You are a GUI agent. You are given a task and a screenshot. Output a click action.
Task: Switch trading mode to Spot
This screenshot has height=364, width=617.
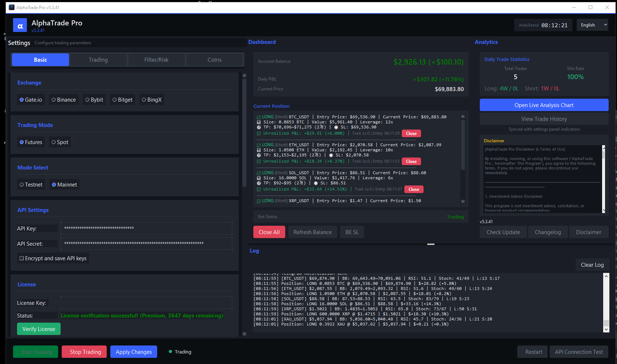click(x=60, y=142)
